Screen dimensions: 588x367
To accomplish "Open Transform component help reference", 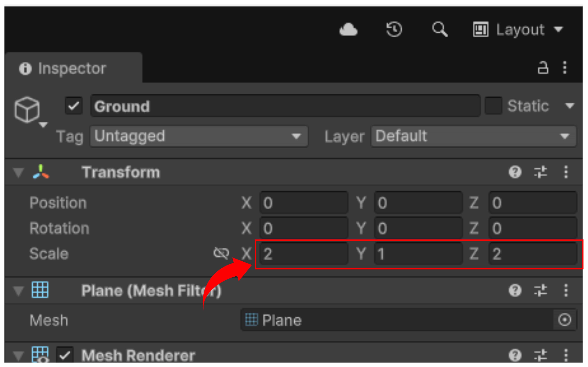I will point(515,172).
